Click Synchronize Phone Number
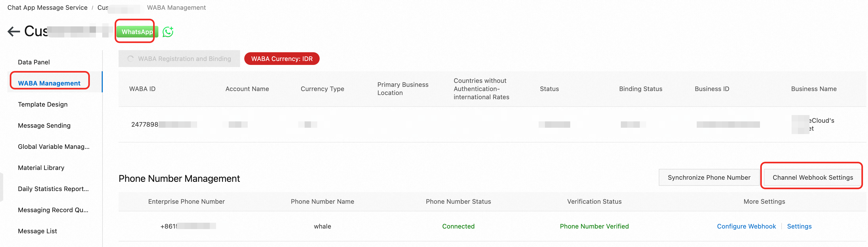The image size is (868, 247). coord(709,177)
